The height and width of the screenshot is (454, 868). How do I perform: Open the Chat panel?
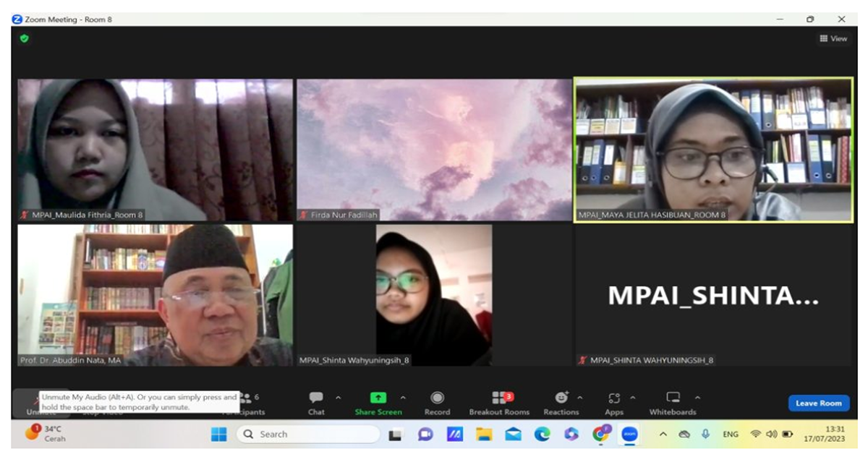tap(316, 397)
